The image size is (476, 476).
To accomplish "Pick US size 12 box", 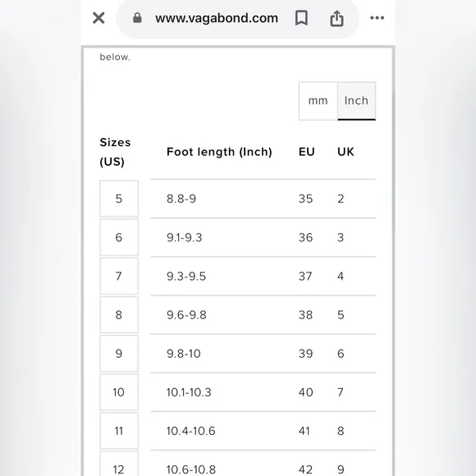I will click(119, 464).
